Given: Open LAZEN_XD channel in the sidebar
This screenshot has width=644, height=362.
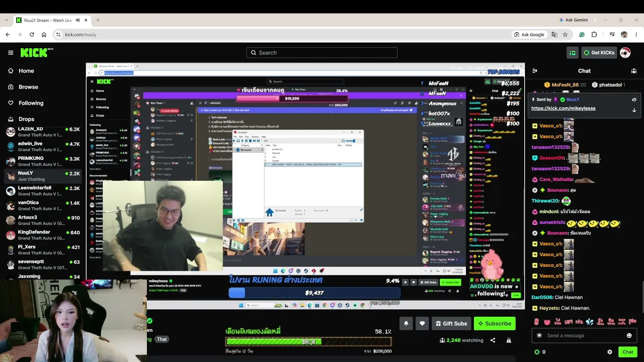Looking at the screenshot, I should click(x=43, y=132).
